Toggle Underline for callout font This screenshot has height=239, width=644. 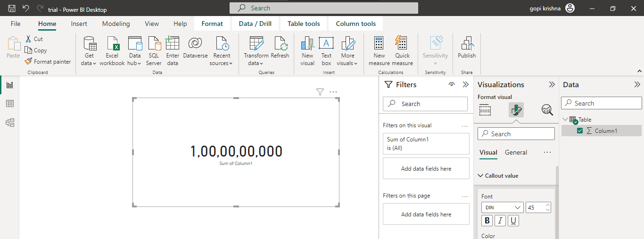[513, 221]
